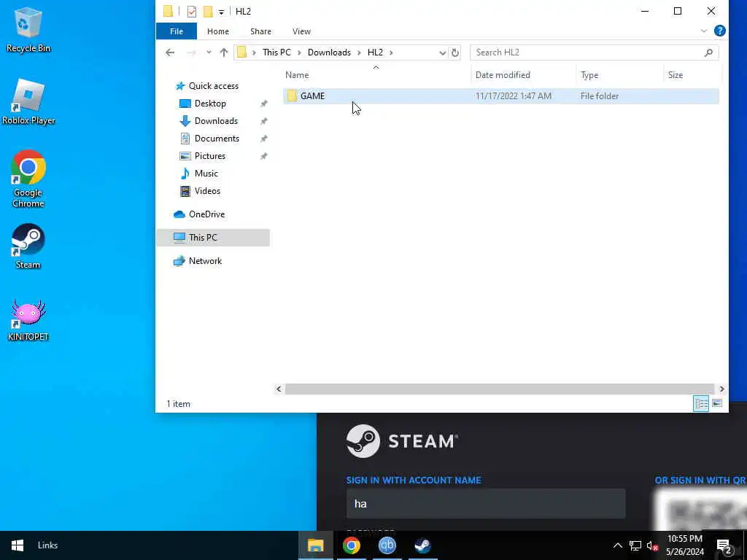747x560 pixels.
Task: Select Network in navigation pane
Action: pos(205,261)
